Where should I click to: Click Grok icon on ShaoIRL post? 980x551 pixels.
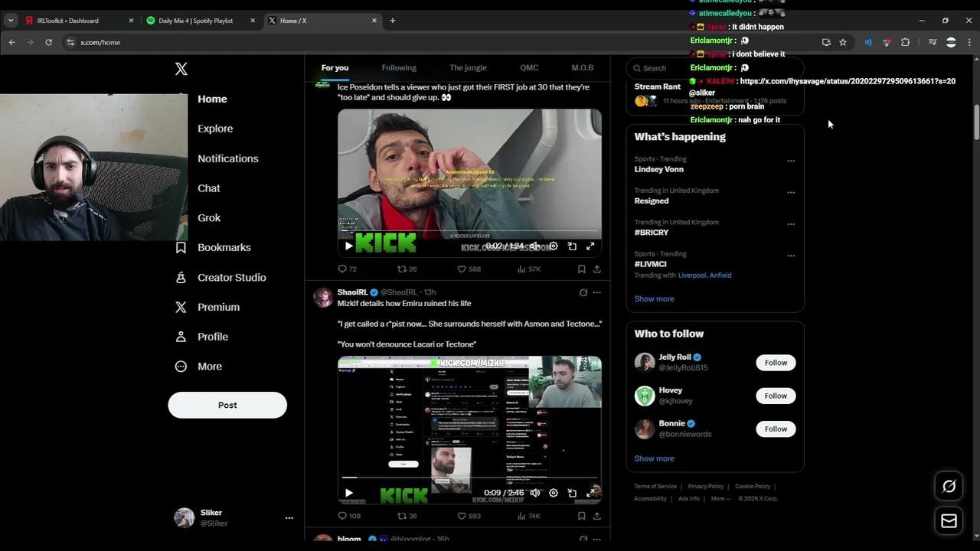pos(583,292)
